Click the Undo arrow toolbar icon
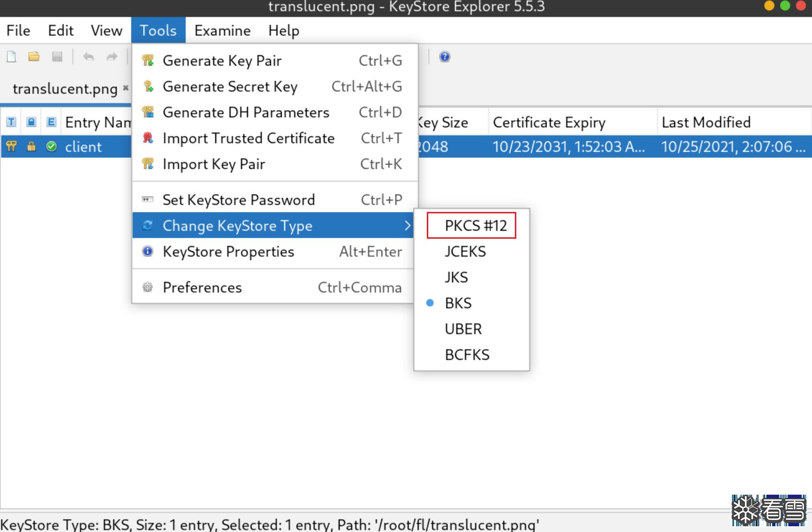 click(x=89, y=57)
